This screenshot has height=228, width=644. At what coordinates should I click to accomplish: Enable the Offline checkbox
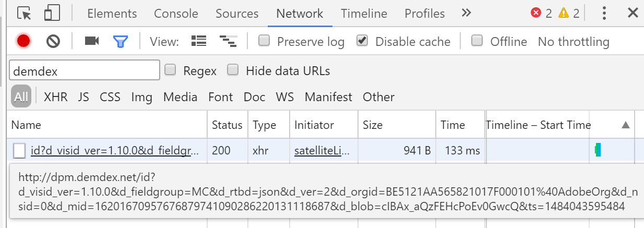click(477, 41)
